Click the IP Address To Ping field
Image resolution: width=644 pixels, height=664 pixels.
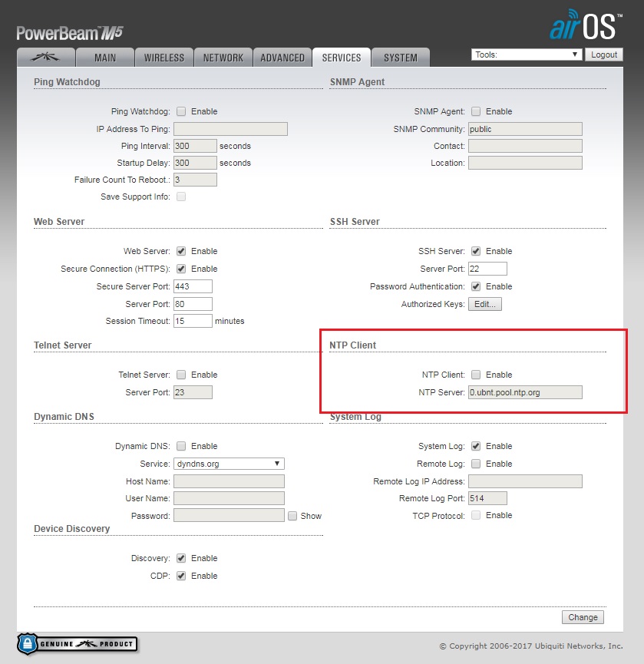pyautogui.click(x=230, y=129)
